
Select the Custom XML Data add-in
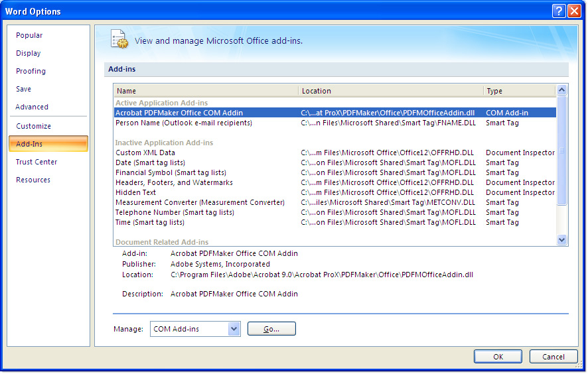[145, 153]
